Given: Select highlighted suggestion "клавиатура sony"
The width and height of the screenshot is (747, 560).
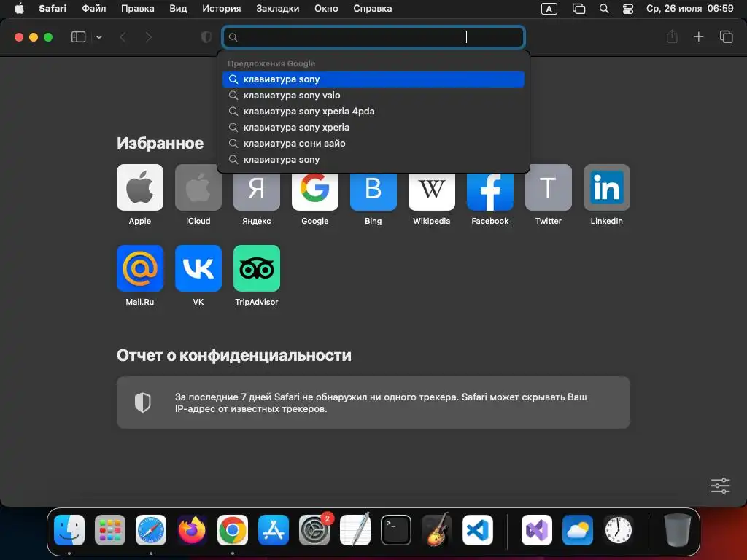Looking at the screenshot, I should pyautogui.click(x=373, y=79).
